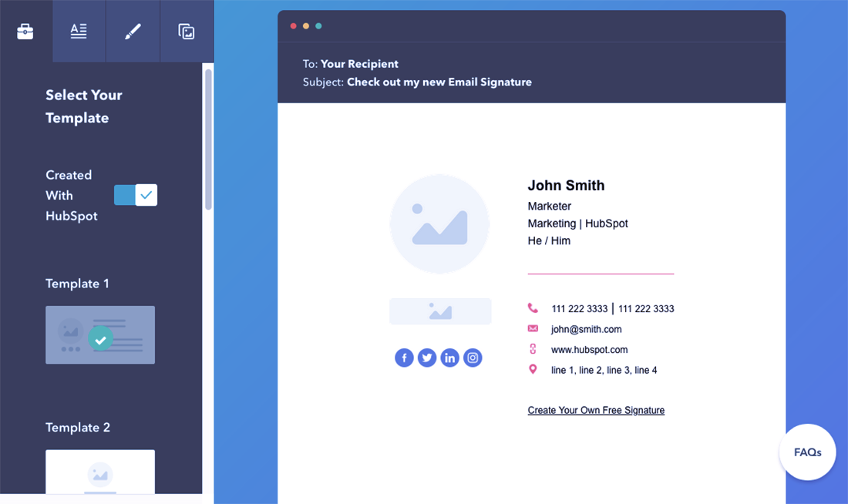
Task: Click the small logo image placeholder
Action: (x=440, y=311)
